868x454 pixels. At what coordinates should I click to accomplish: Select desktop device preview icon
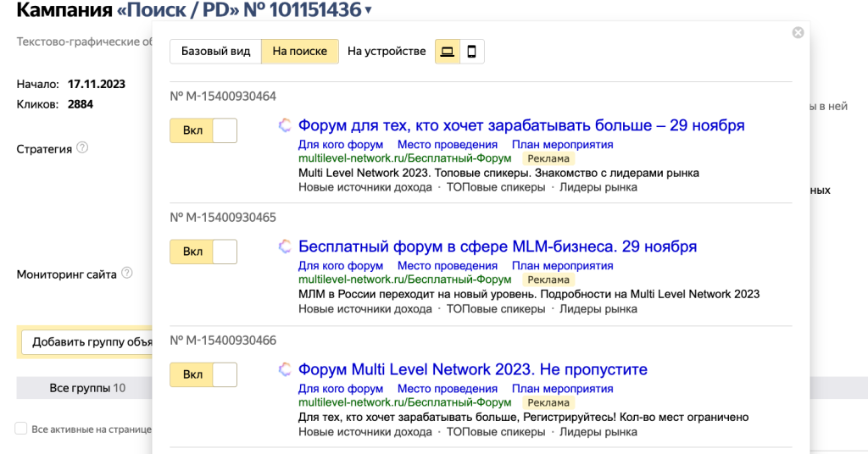448,52
